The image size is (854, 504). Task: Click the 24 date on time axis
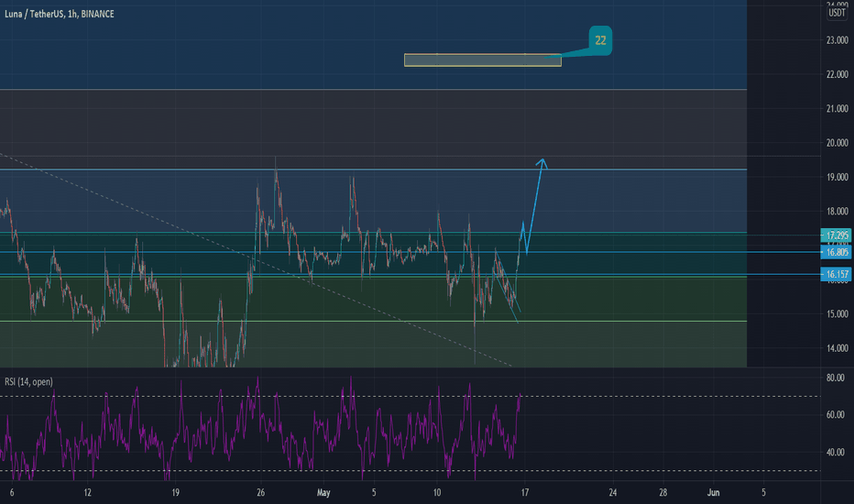[613, 493]
